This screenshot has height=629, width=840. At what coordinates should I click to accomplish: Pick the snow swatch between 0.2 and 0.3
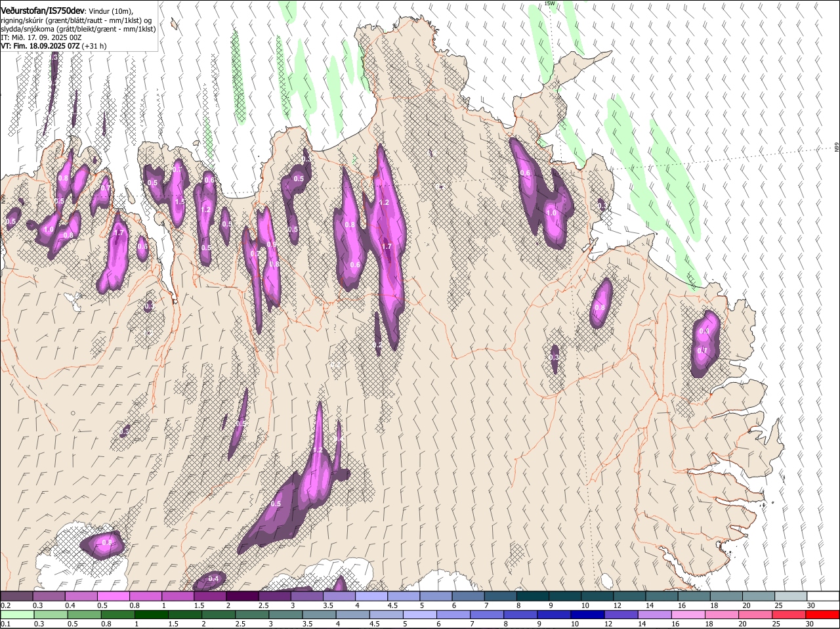pyautogui.click(x=16, y=596)
